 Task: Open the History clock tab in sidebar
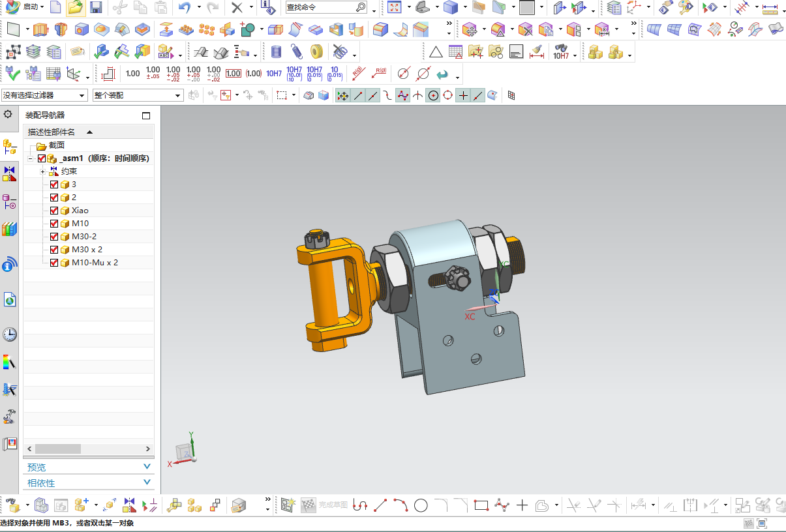tap(10, 334)
